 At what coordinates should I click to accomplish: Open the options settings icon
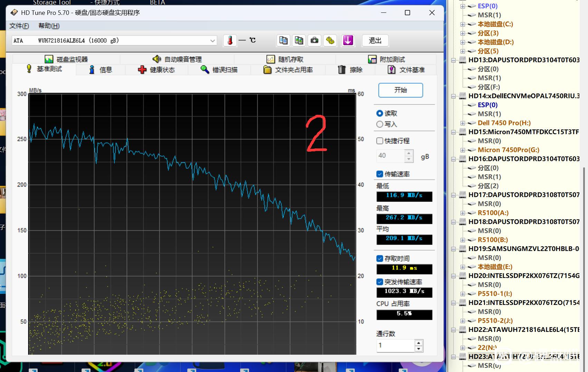[x=330, y=40]
